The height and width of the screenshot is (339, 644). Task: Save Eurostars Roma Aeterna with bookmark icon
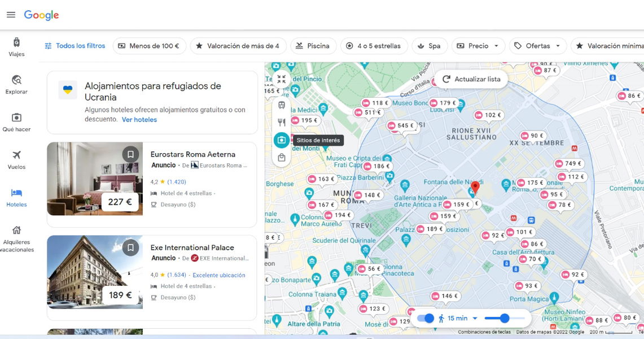(x=130, y=154)
